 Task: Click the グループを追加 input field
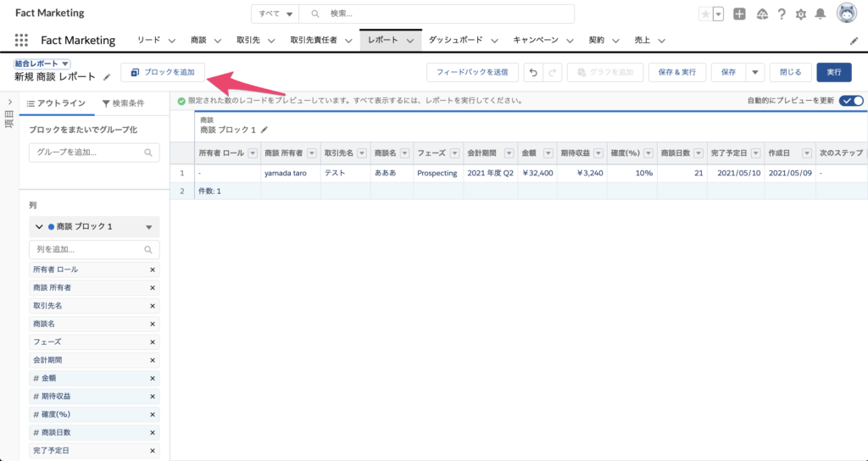tap(94, 153)
